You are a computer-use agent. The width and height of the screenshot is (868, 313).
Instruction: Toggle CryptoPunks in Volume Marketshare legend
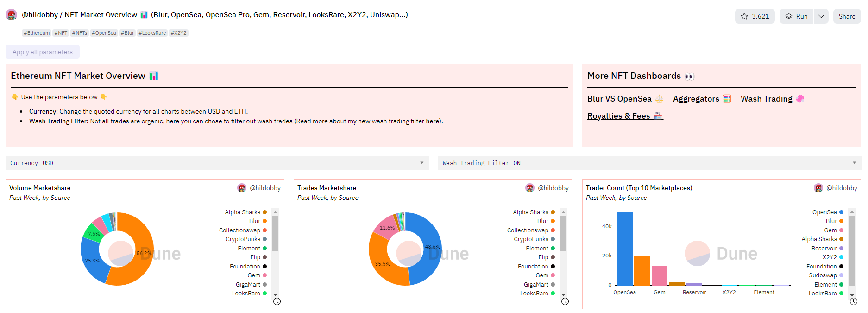(246, 239)
